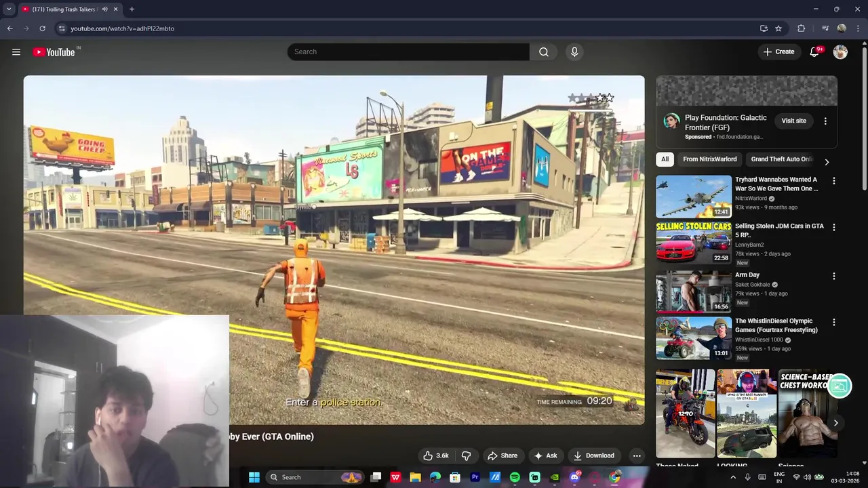Open Adobe Premiere Pro from taskbar

[x=475, y=477]
